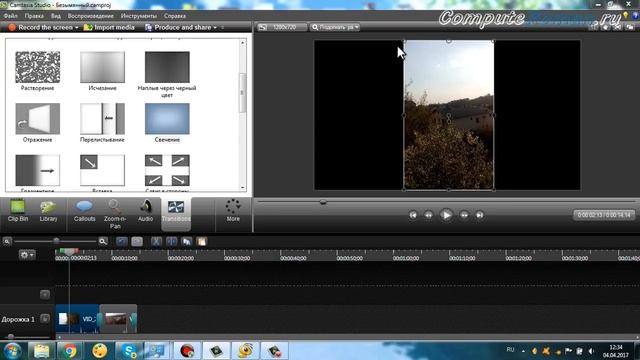The image size is (640, 360).
Task: Expand Produce and share dropdown arrow
Action: point(215,28)
